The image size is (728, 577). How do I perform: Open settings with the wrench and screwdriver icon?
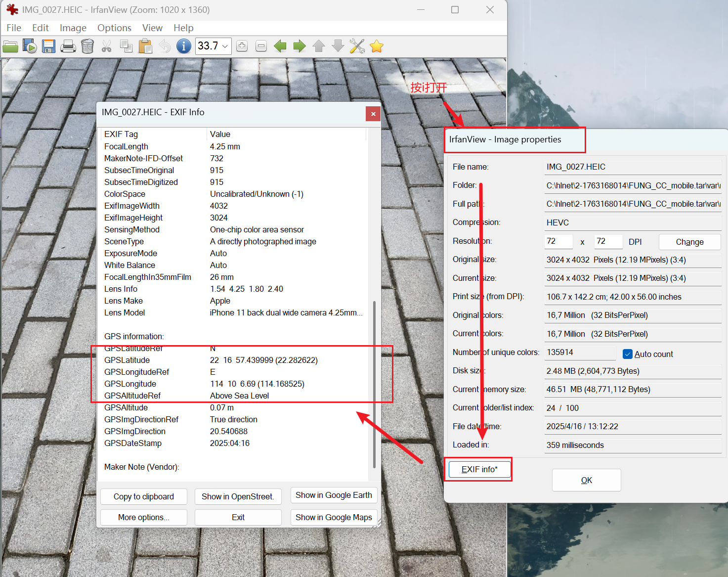tap(357, 46)
